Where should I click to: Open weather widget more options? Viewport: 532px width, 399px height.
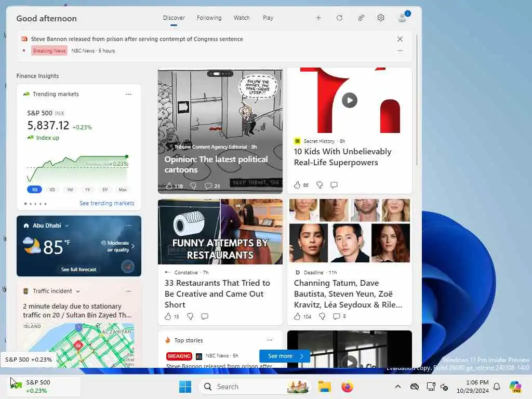[128, 225]
